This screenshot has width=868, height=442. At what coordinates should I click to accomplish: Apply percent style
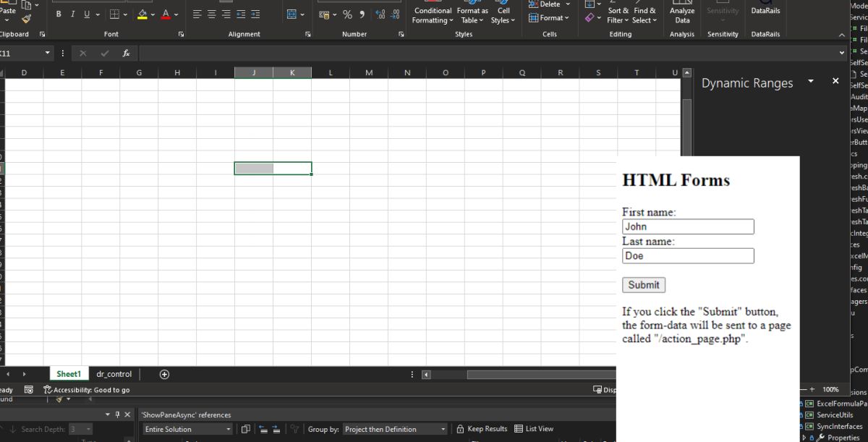coord(347,14)
